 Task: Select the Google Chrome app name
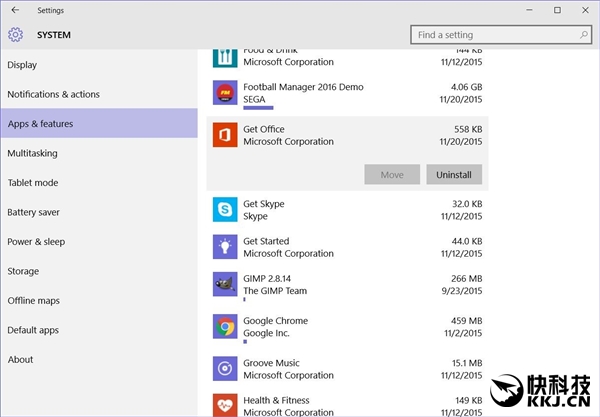[276, 321]
